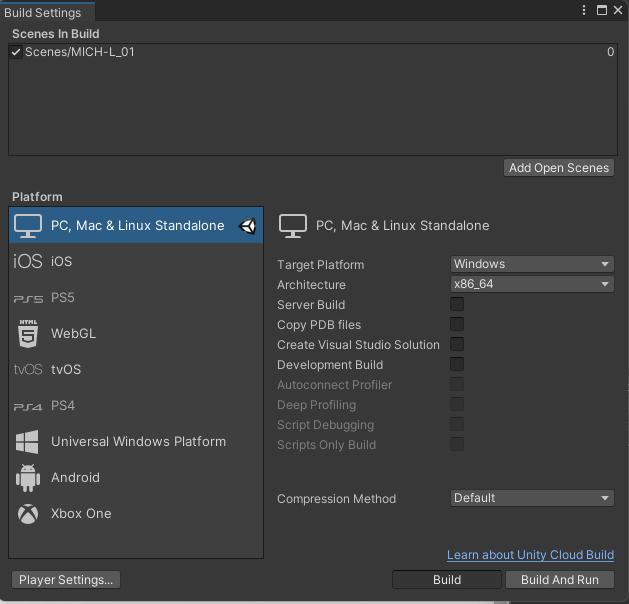
Task: Select the Scenes/MICH-L_01 scene name
Action: tap(80, 52)
